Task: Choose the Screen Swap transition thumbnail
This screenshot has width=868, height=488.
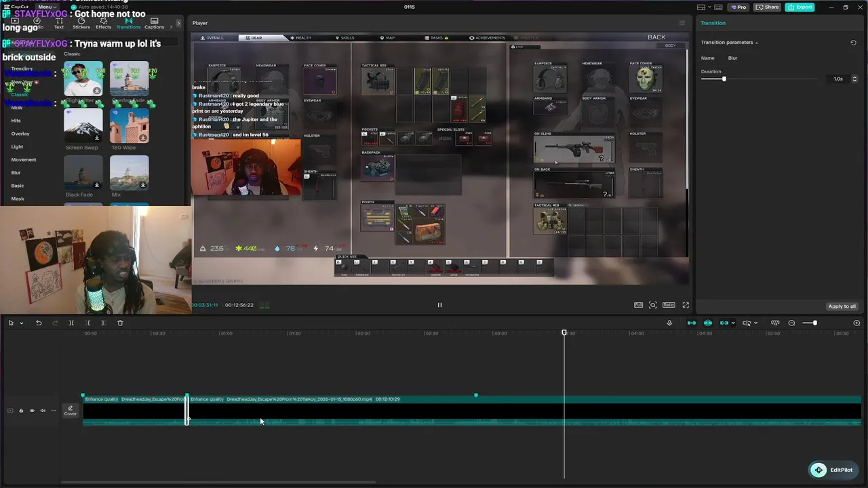Action: [x=83, y=125]
